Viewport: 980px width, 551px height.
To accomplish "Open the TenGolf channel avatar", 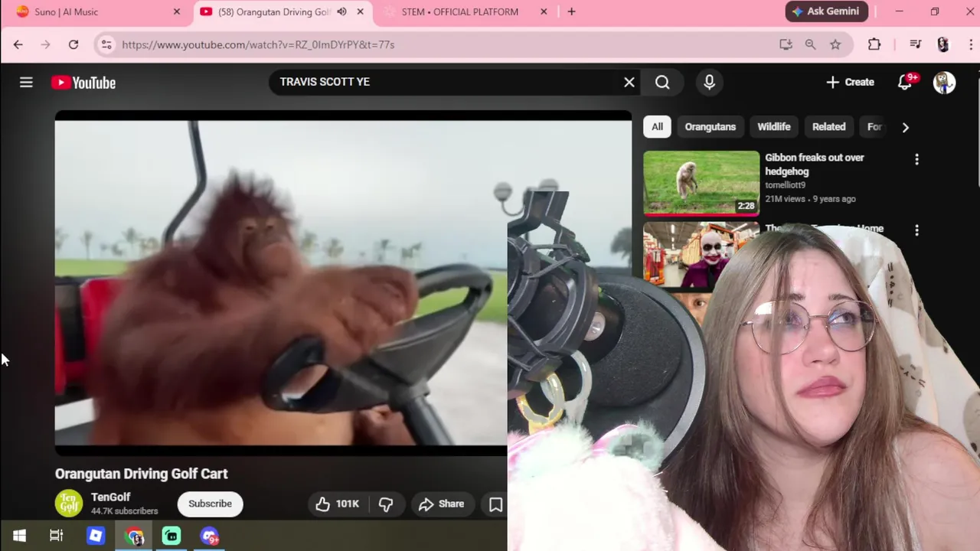I will (x=69, y=504).
